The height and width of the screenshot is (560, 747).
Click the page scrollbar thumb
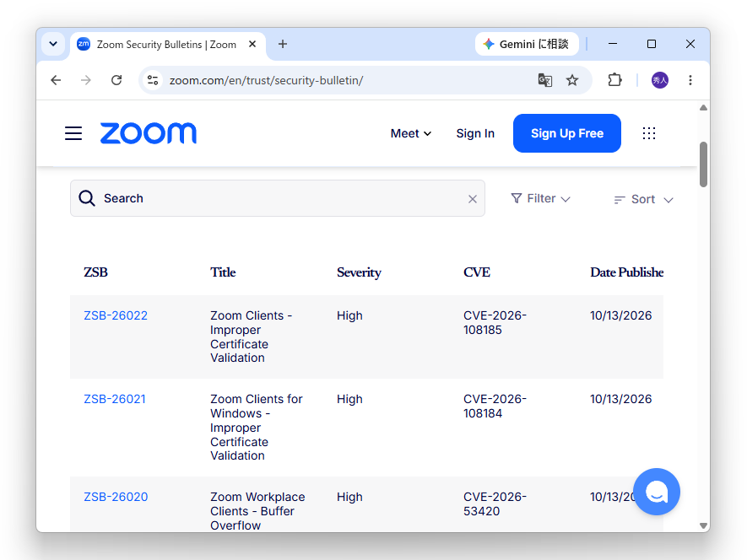tap(703, 164)
